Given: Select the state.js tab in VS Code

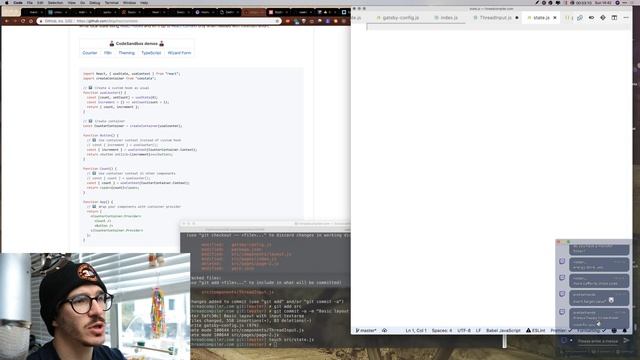Looking at the screenshot, I should pyautogui.click(x=541, y=18).
